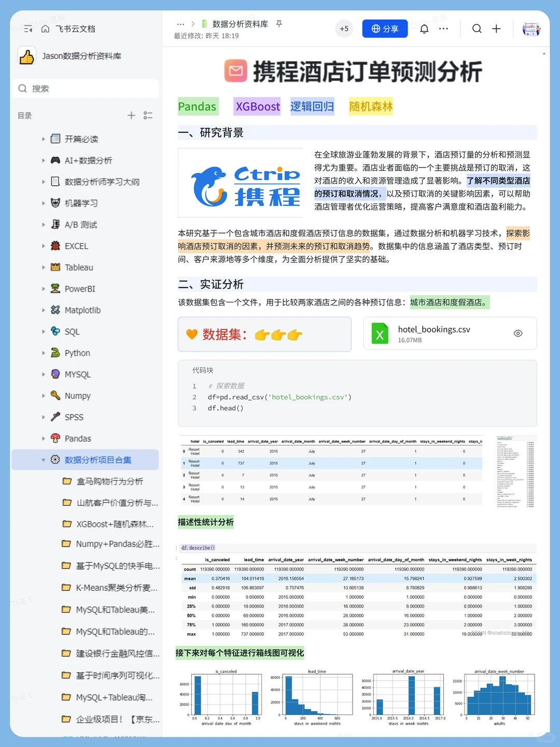560x747 pixels.
Task: Preview hotel_bookings.csv using the eye icon
Action: point(518,334)
